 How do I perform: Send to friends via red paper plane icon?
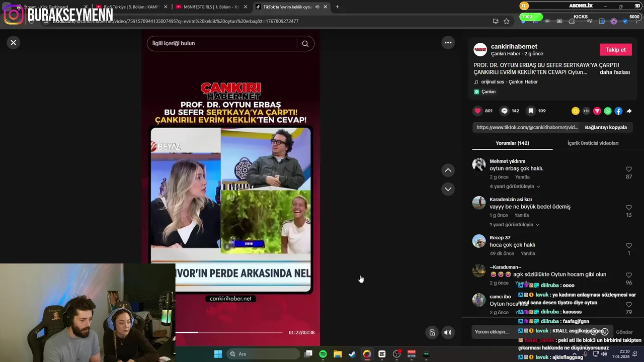(597, 111)
